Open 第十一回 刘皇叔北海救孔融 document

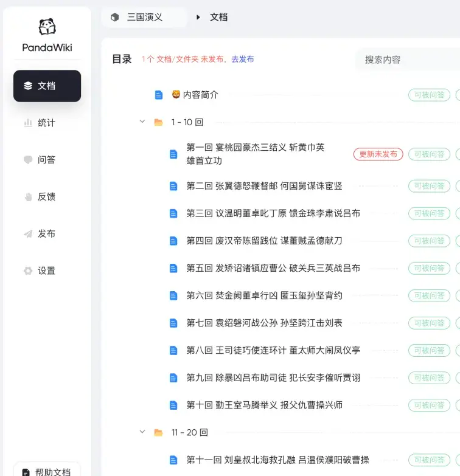click(277, 460)
